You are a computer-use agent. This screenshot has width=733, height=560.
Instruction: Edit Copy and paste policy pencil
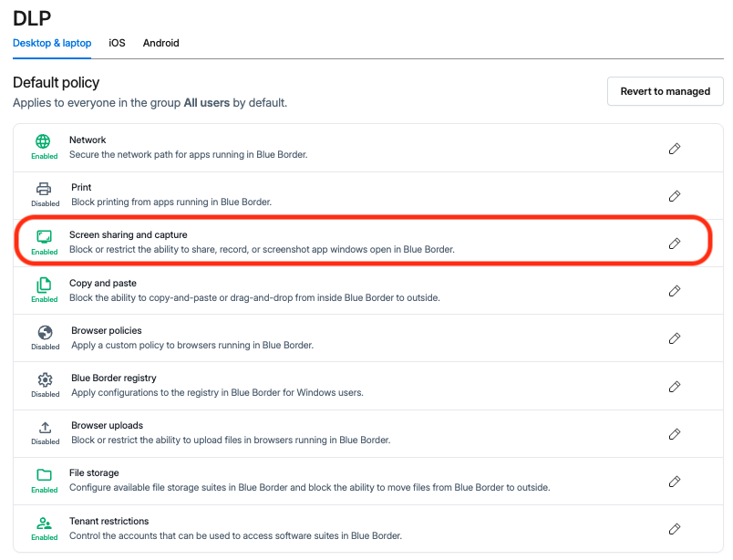pyautogui.click(x=675, y=291)
